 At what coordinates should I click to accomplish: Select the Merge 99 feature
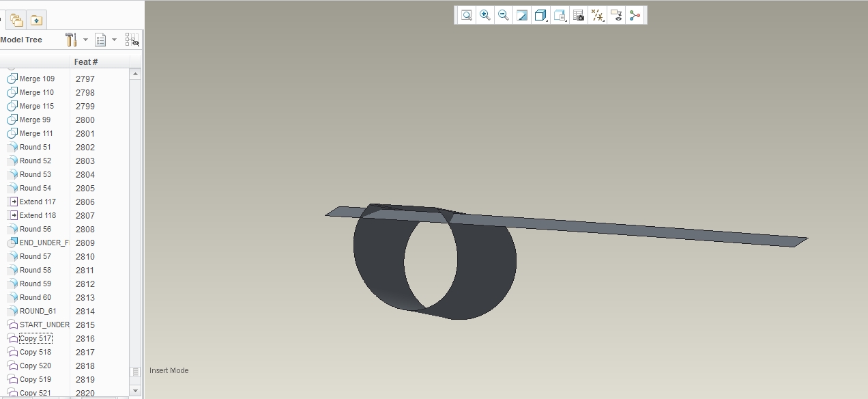(x=35, y=120)
